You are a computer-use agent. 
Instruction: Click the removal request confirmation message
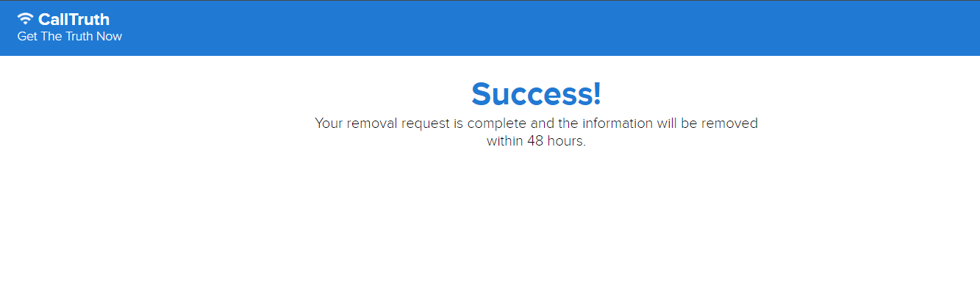pyautogui.click(x=536, y=132)
